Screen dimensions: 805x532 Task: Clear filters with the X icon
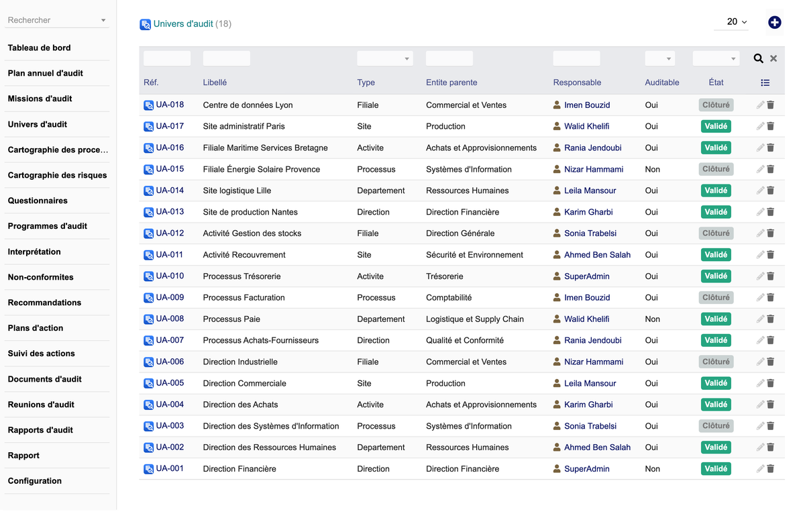(773, 58)
